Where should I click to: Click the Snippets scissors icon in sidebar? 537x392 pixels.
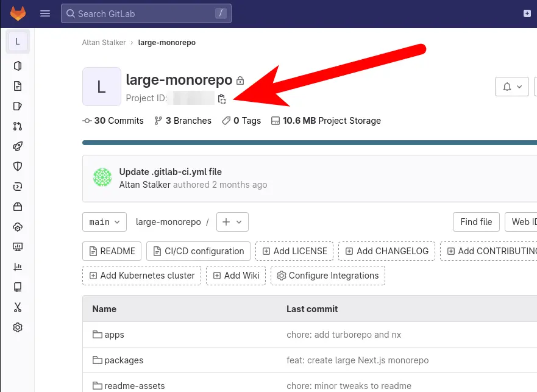pos(17,307)
